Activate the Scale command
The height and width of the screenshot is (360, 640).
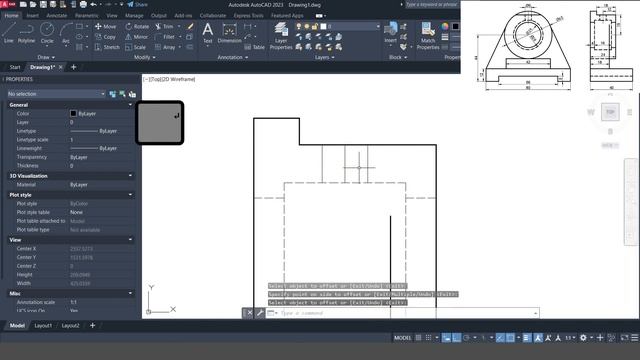(135, 47)
